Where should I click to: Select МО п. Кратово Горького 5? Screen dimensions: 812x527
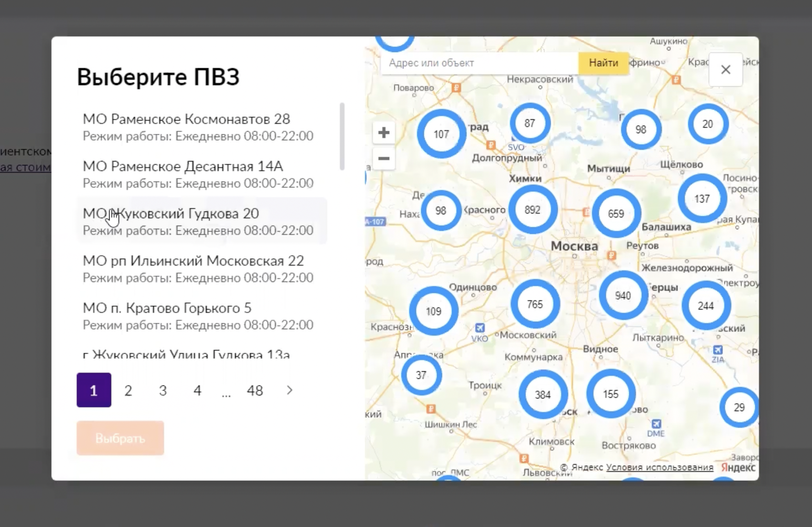pyautogui.click(x=202, y=316)
